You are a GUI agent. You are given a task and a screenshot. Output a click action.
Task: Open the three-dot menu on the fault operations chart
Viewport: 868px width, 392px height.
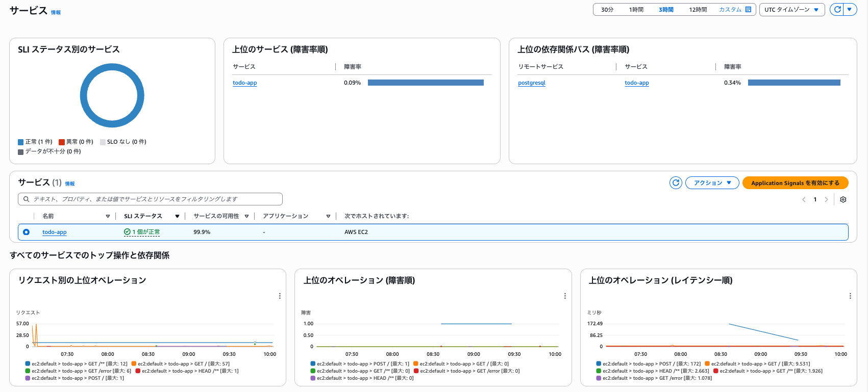565,296
